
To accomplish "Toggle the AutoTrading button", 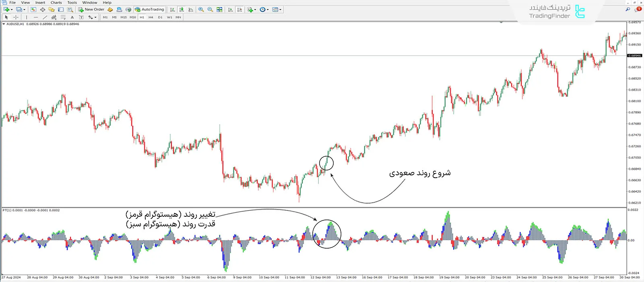I will (x=150, y=9).
